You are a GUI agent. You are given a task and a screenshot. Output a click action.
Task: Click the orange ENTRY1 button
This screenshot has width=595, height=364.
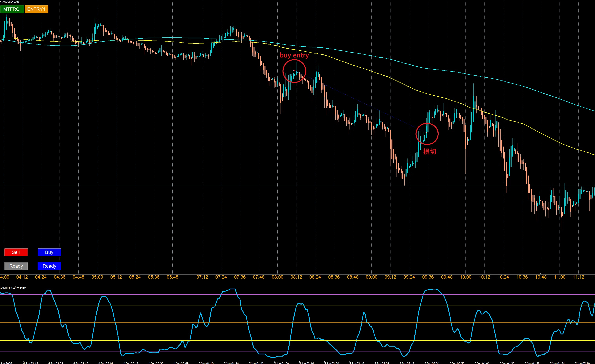point(36,9)
